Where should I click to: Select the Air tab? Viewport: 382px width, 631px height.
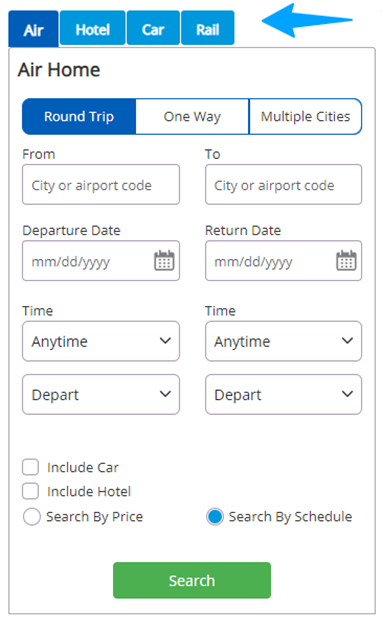click(x=33, y=29)
